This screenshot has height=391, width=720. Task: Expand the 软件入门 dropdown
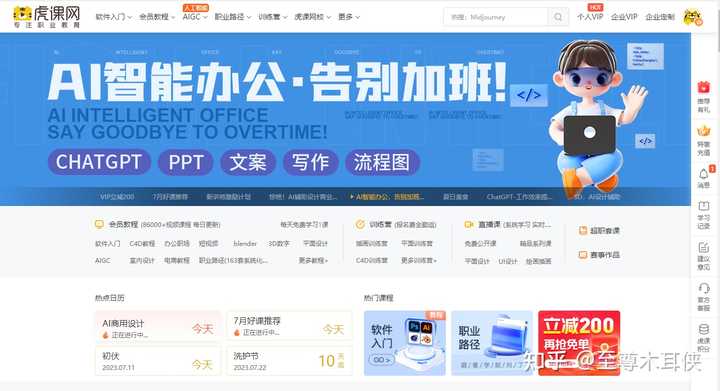click(x=113, y=17)
